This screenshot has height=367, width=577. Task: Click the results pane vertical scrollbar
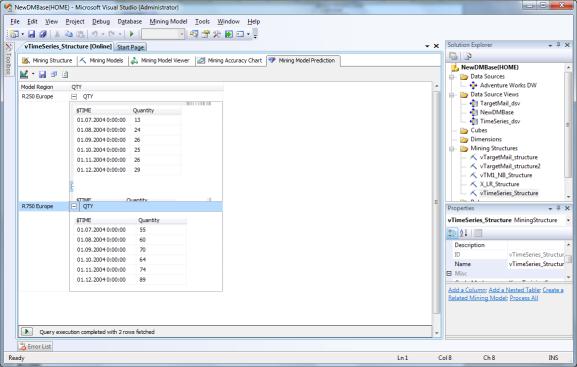(436, 202)
